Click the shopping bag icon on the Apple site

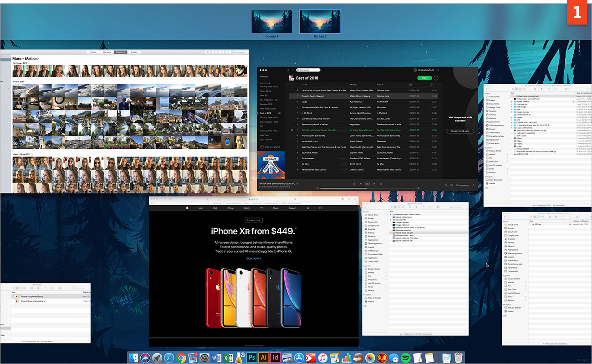pos(320,208)
